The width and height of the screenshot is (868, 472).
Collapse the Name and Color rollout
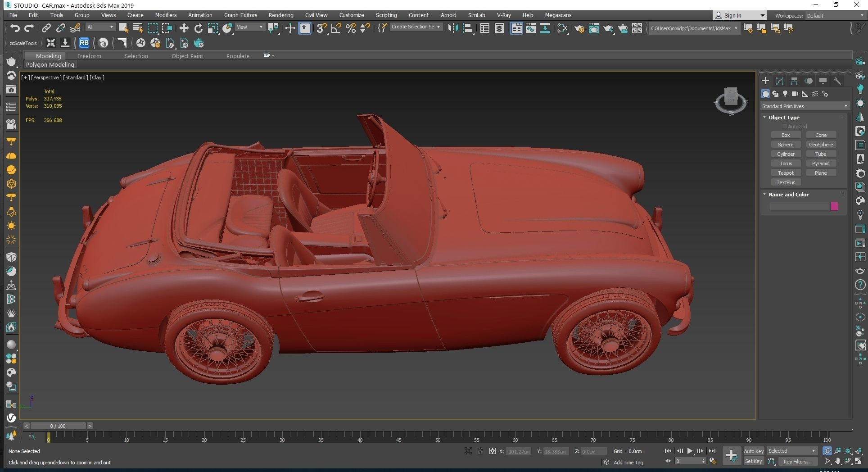pyautogui.click(x=788, y=195)
